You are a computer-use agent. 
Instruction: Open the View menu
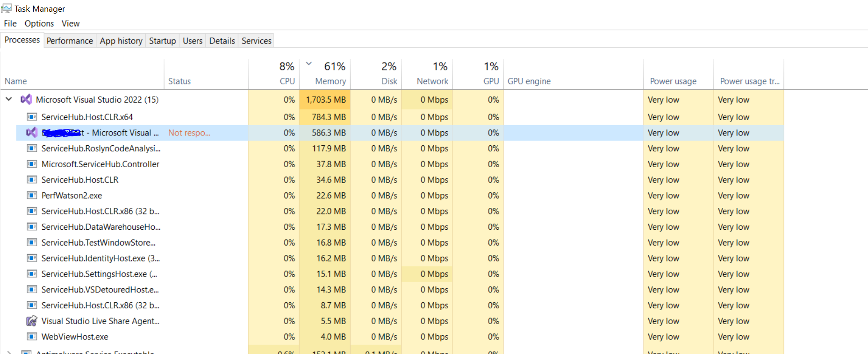[x=71, y=23]
